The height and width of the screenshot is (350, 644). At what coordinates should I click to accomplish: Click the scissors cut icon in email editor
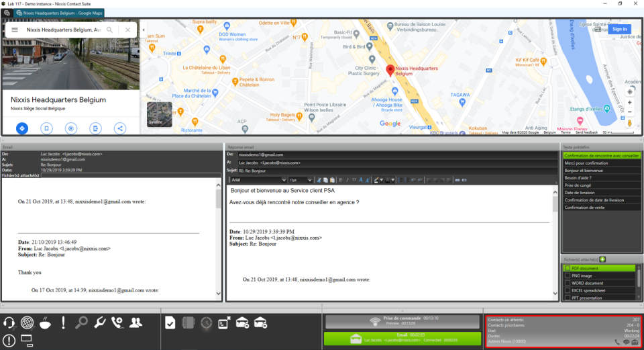(x=319, y=180)
